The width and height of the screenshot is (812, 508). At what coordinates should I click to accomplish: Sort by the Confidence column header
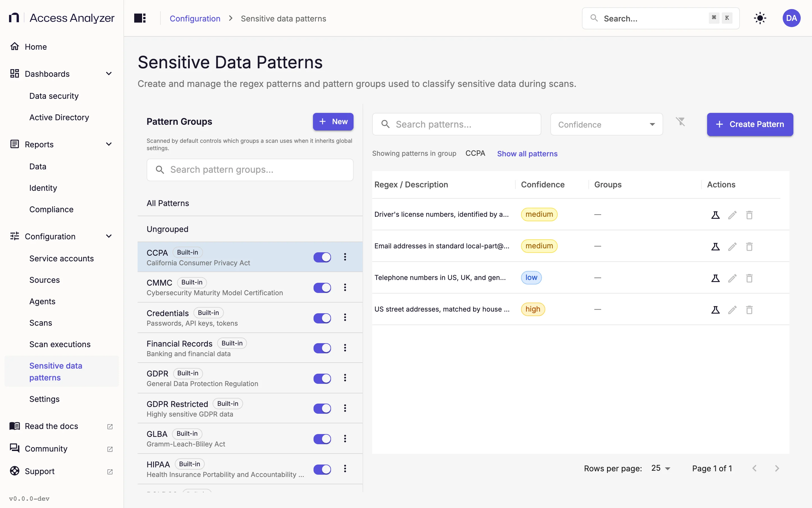[542, 185]
